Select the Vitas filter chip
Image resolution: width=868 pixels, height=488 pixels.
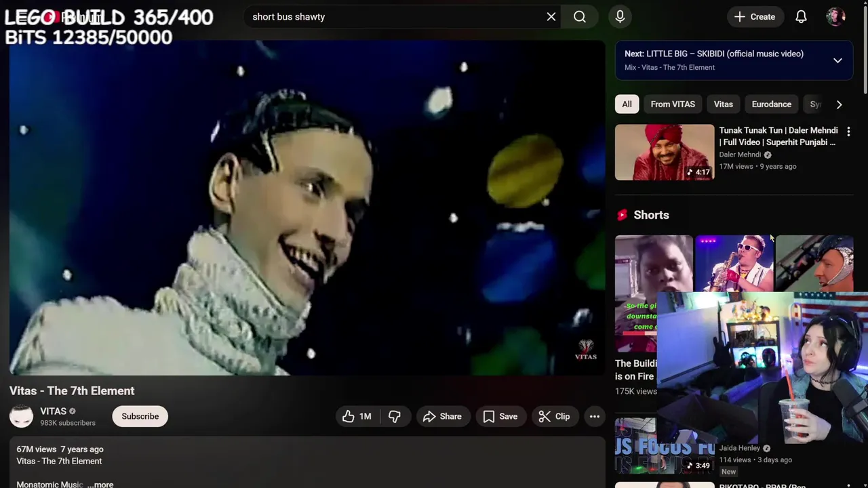[x=723, y=104]
